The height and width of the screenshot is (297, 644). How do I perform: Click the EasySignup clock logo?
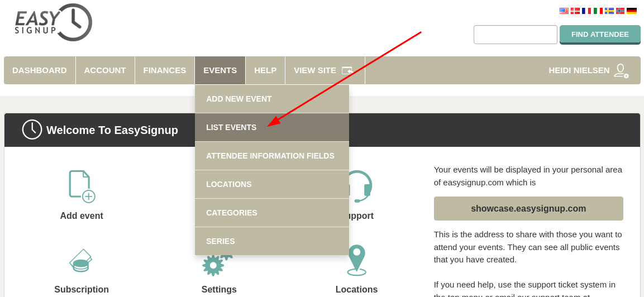(54, 22)
